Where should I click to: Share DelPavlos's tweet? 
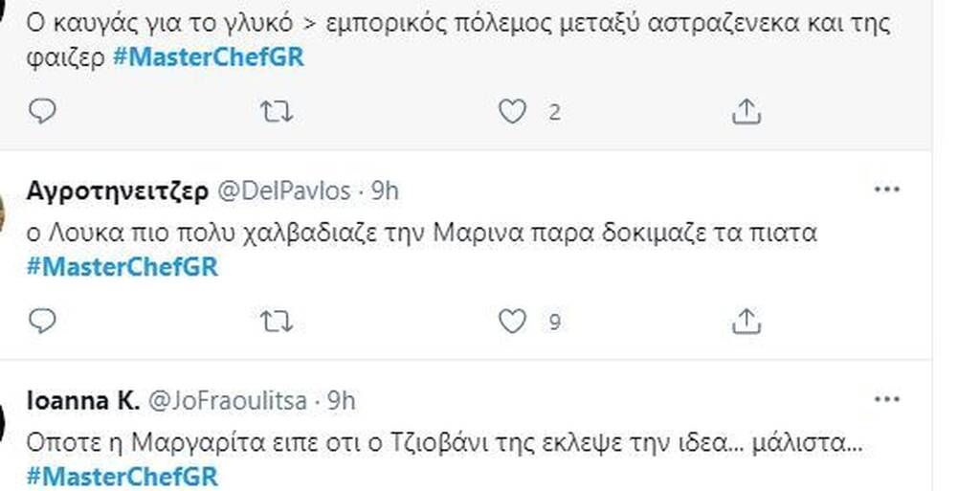[x=746, y=322]
